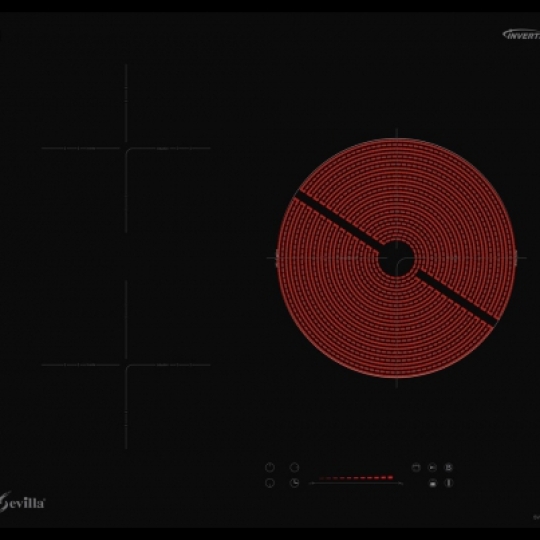
Task: Tap the dimmest red segment of the level bar
Action: click(x=322, y=478)
